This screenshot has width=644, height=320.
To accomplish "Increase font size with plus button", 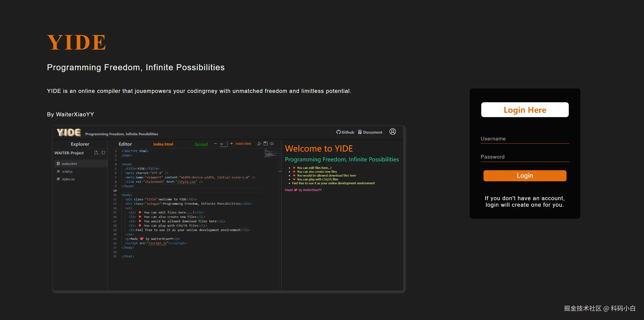I will (x=231, y=144).
